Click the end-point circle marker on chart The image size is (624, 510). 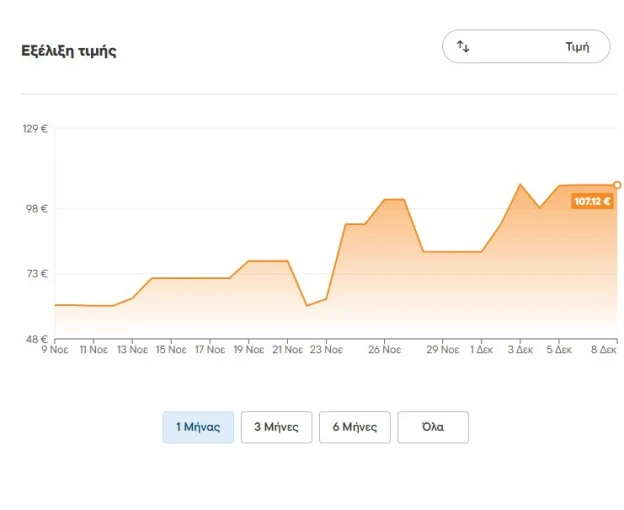(x=617, y=185)
